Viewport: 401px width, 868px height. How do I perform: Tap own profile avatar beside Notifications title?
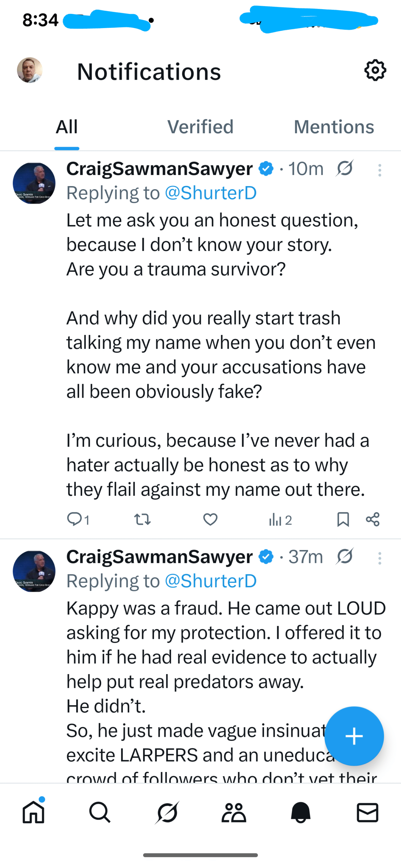[30, 70]
